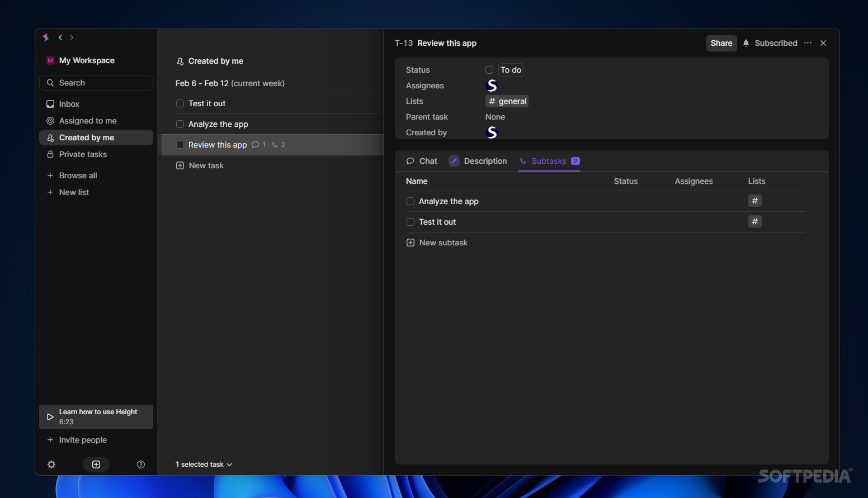The width and height of the screenshot is (868, 498).
Task: Check the Review this app task checkbox
Action: click(180, 145)
